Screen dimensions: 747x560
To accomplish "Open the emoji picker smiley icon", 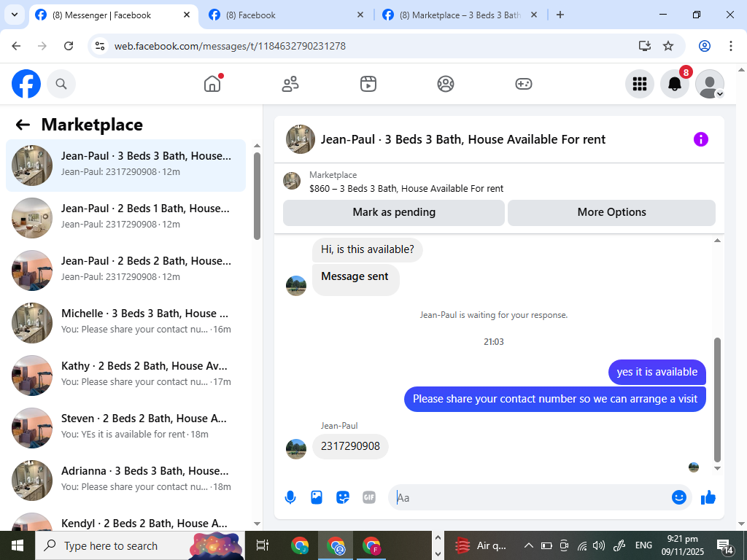I will 679,497.
